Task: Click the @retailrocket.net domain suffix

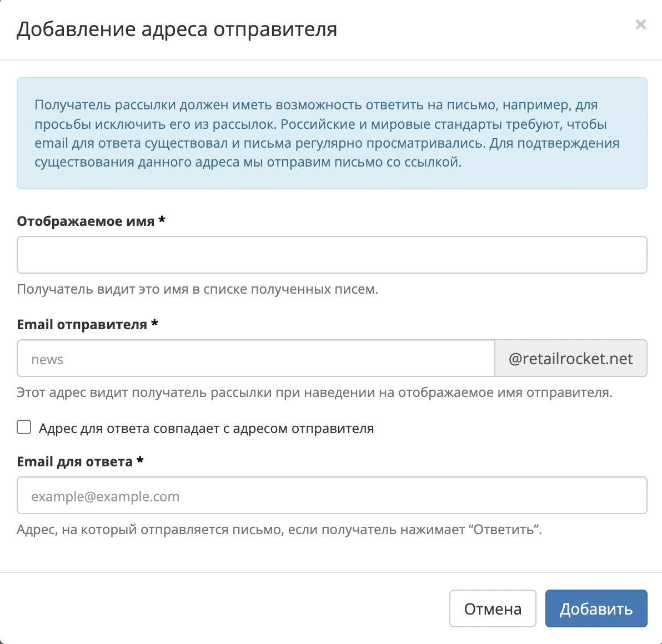Action: (571, 358)
